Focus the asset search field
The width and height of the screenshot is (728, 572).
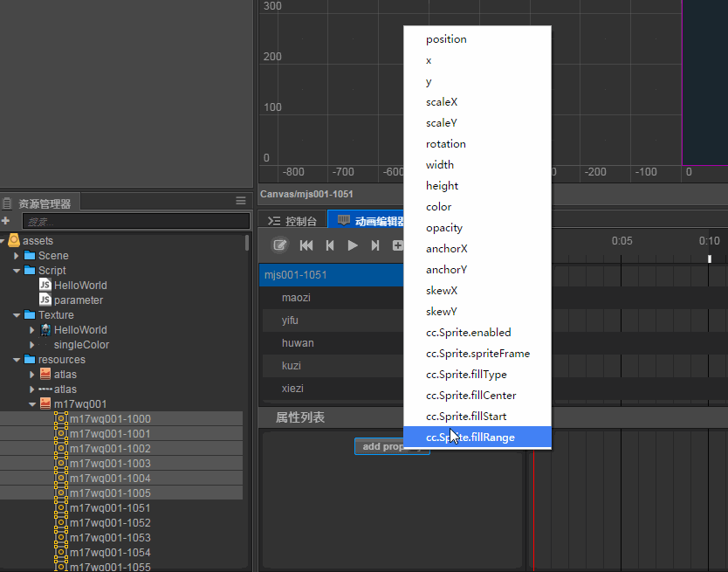tap(136, 222)
